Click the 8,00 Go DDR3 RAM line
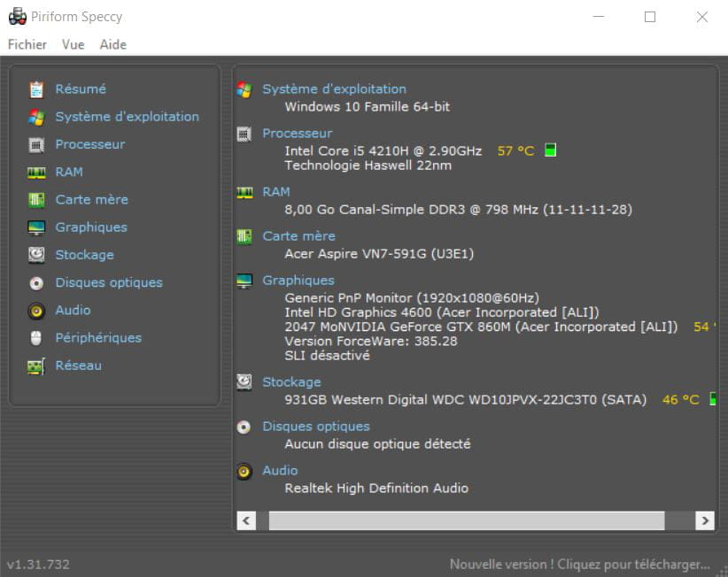728x577 pixels. click(458, 210)
